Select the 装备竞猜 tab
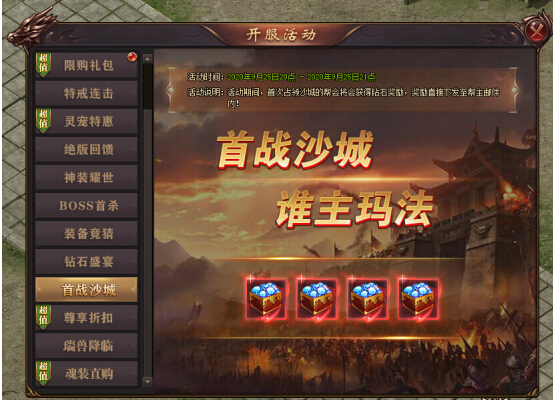 pos(86,233)
